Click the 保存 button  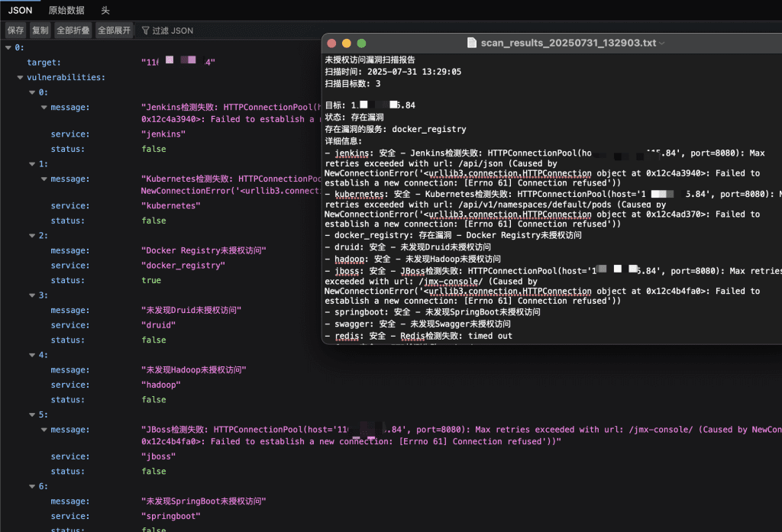[x=15, y=31]
